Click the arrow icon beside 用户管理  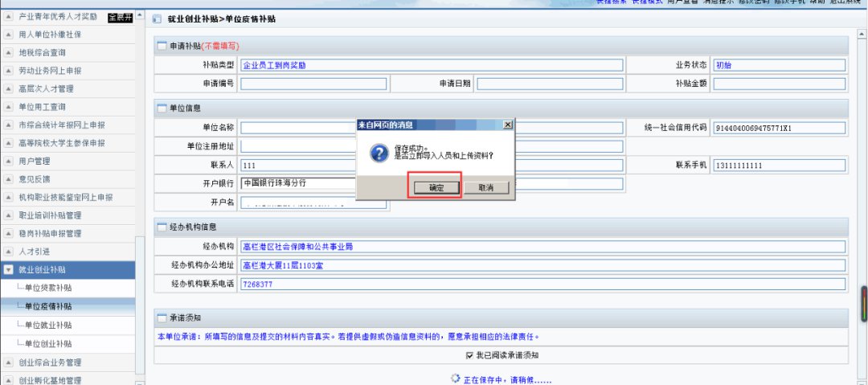point(9,161)
